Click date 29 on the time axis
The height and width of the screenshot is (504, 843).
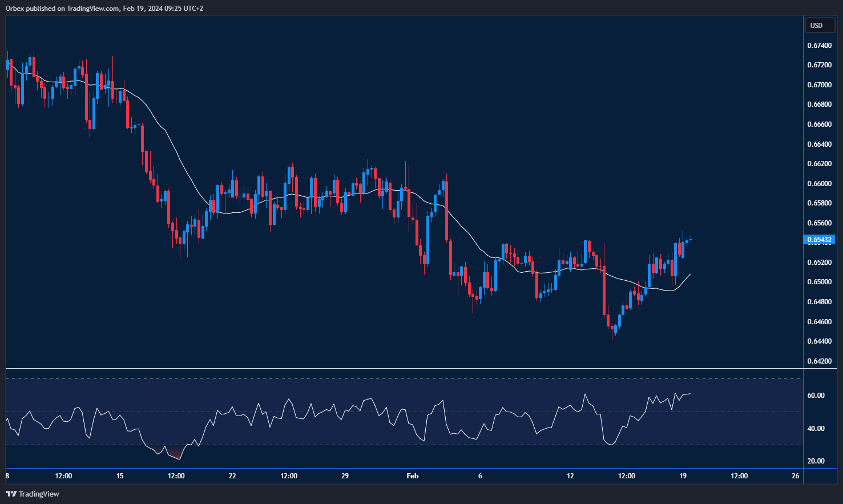coord(345,476)
